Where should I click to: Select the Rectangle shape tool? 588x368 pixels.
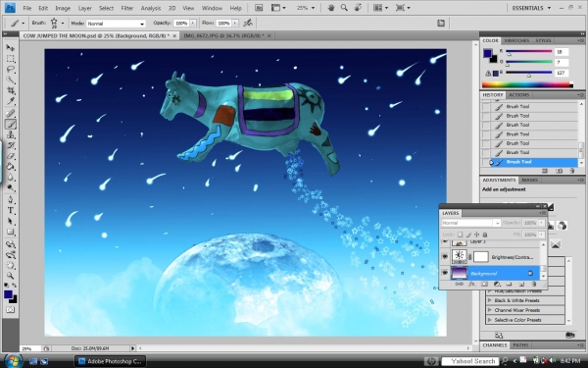click(x=11, y=232)
